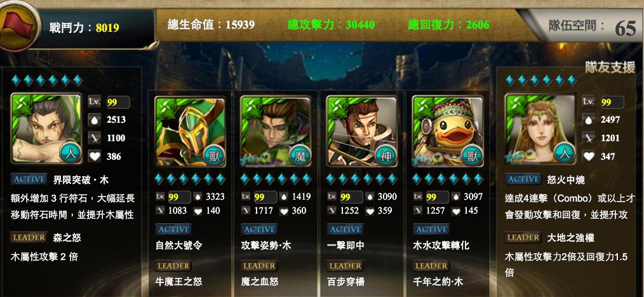Click the 人 race badge on leader card
This screenshot has width=644, height=297.
(x=70, y=151)
